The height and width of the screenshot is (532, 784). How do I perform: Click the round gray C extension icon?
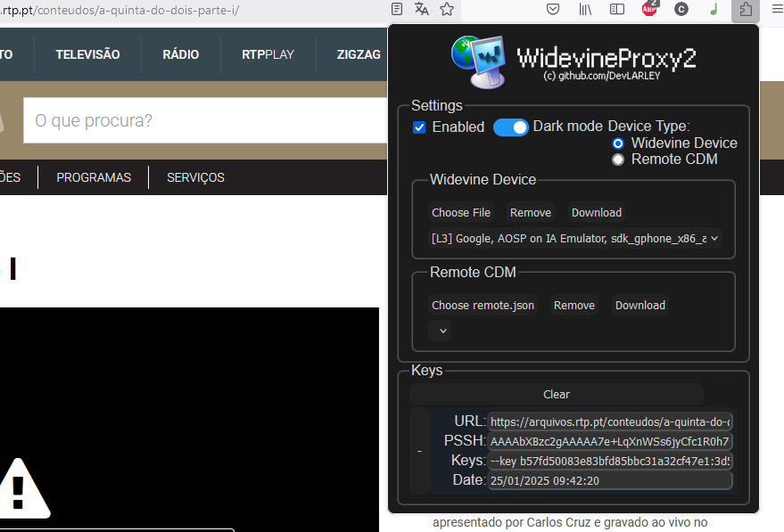[x=681, y=9]
